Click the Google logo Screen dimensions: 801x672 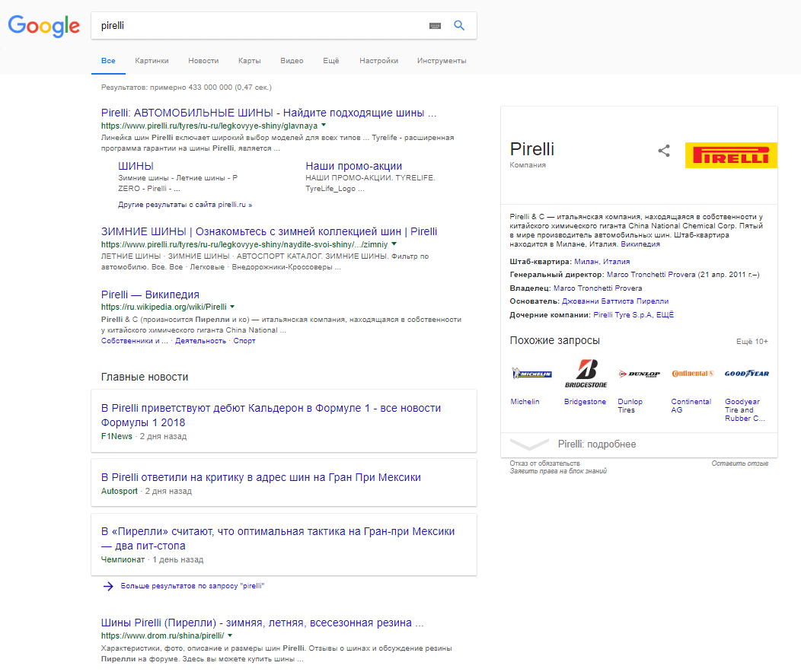[44, 26]
